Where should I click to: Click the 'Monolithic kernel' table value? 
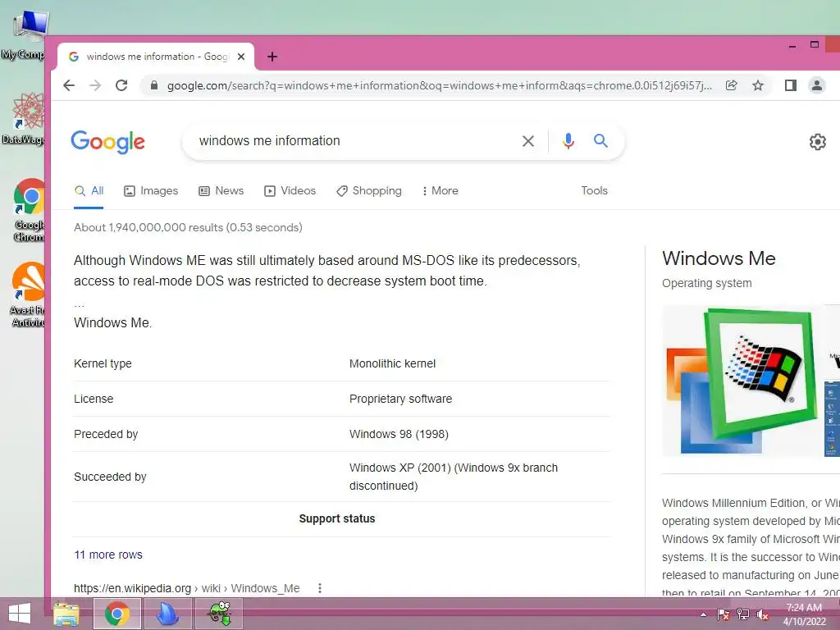[392, 363]
